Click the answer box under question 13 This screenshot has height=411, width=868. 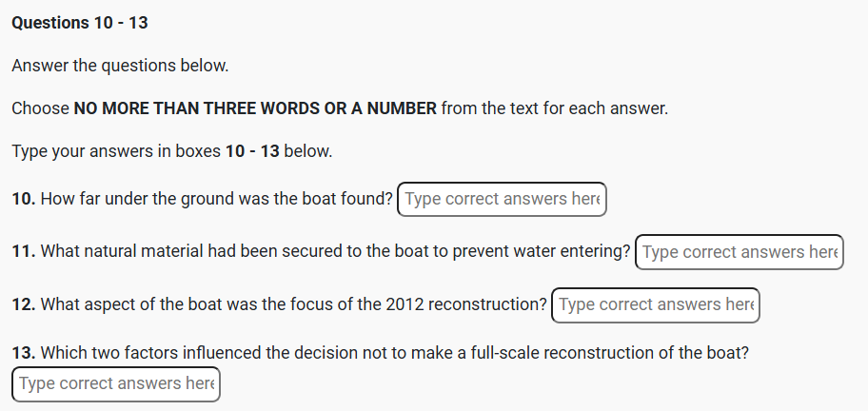tap(116, 384)
